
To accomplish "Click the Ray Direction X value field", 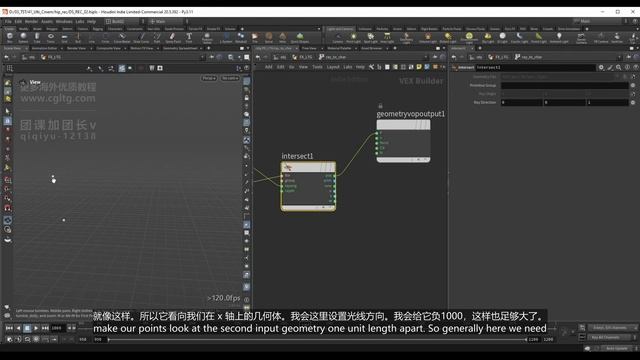I will (x=522, y=102).
